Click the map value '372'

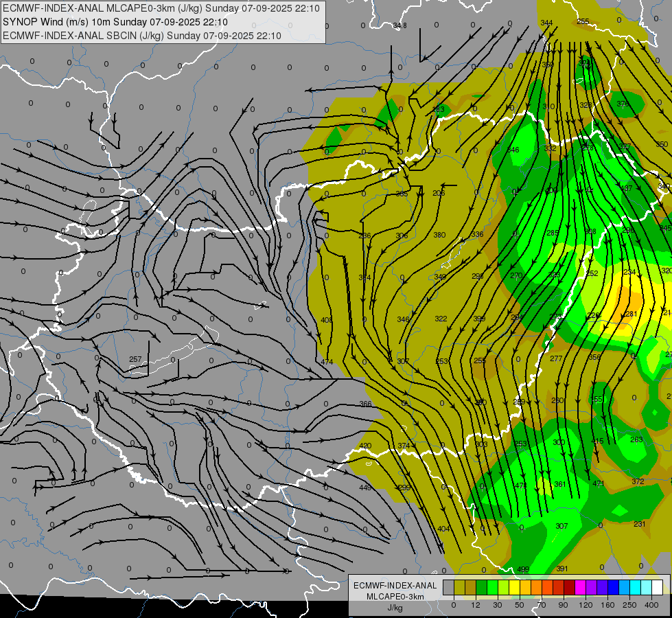point(638,481)
